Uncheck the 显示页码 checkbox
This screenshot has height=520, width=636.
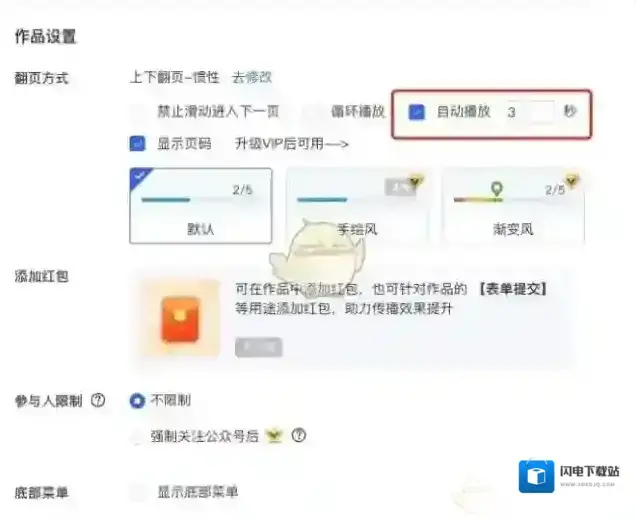coord(137,144)
